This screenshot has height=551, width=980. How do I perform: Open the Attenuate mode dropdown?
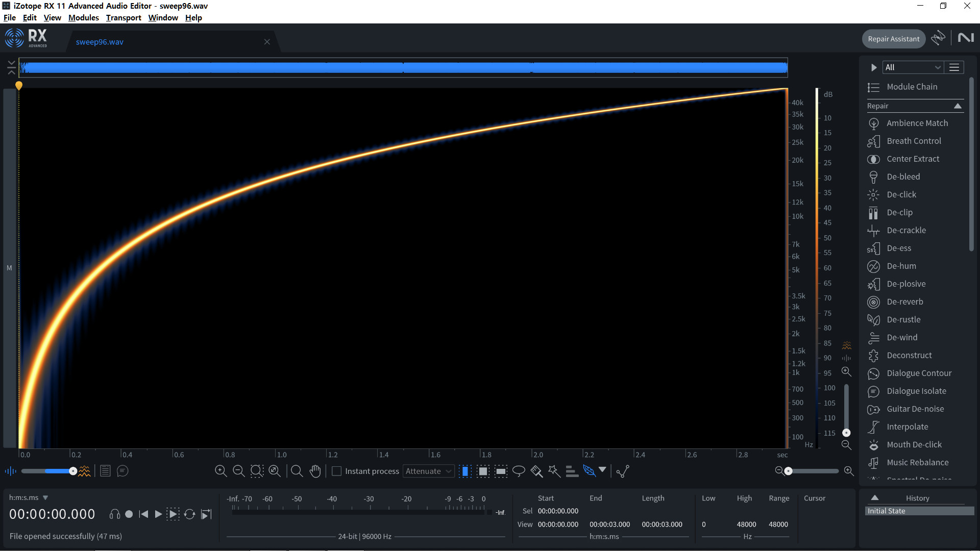[x=428, y=471]
